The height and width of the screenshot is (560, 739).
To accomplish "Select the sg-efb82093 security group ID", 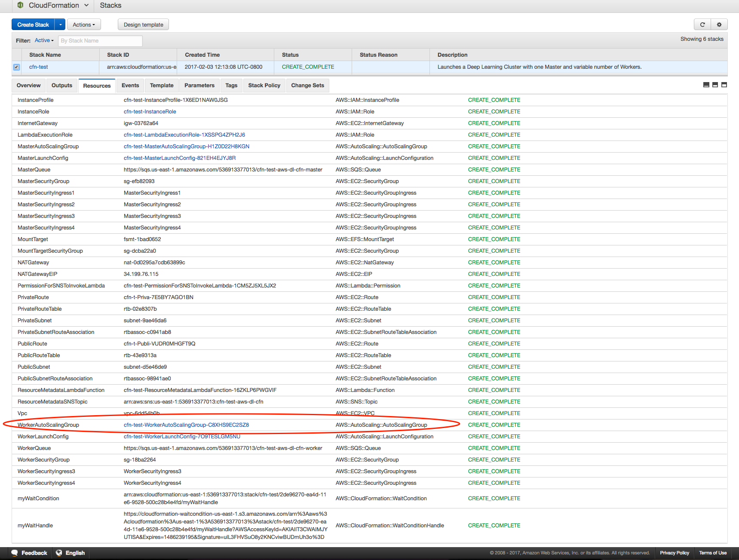I will tap(139, 181).
